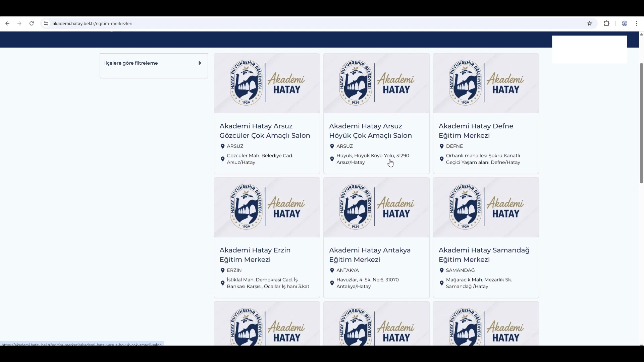This screenshot has height=362, width=644.
Task: Click the browser forward arrow
Action: coord(19,23)
